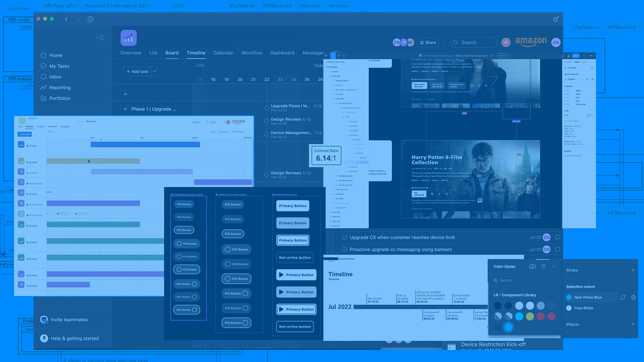Open the Board tab
Image resolution: width=644 pixels, height=362 pixels.
(x=172, y=53)
